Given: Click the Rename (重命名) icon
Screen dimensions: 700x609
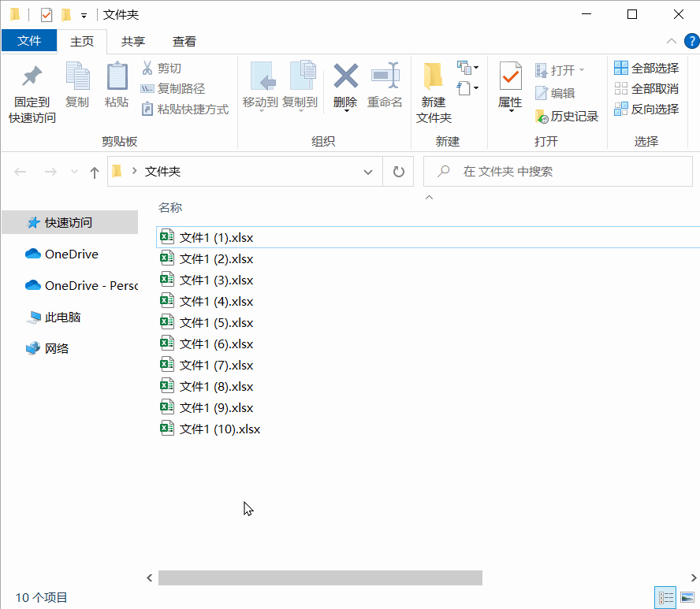Looking at the screenshot, I should pyautogui.click(x=385, y=77).
